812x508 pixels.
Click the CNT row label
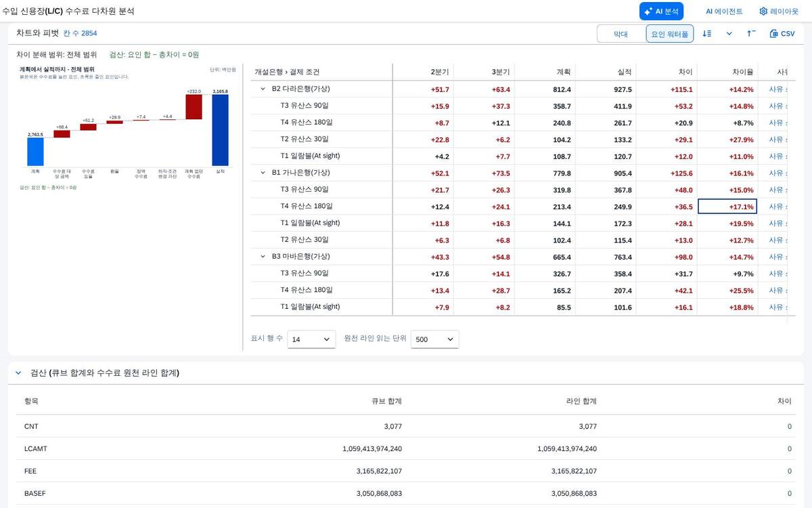point(31,426)
